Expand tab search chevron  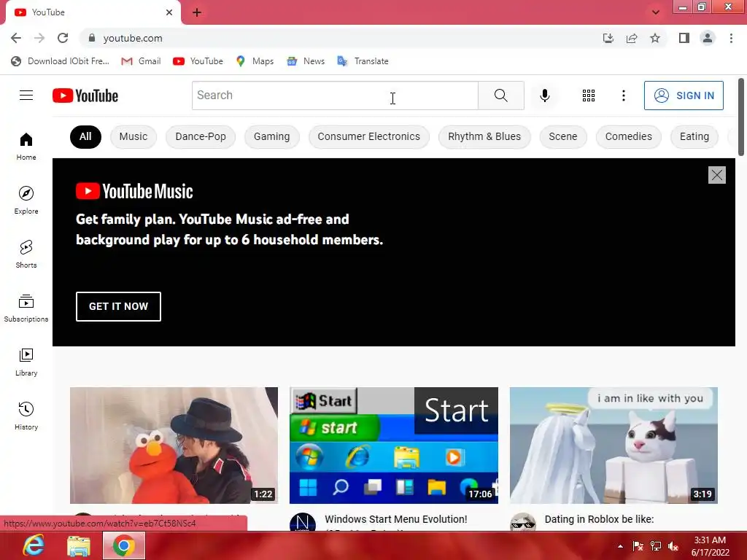tap(656, 12)
